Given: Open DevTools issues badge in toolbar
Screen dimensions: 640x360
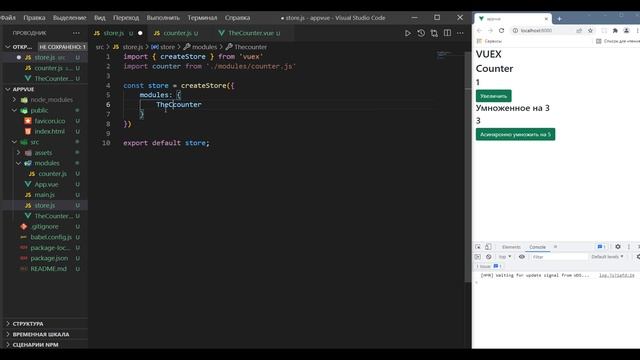Looking at the screenshot, I should pyautogui.click(x=600, y=247).
